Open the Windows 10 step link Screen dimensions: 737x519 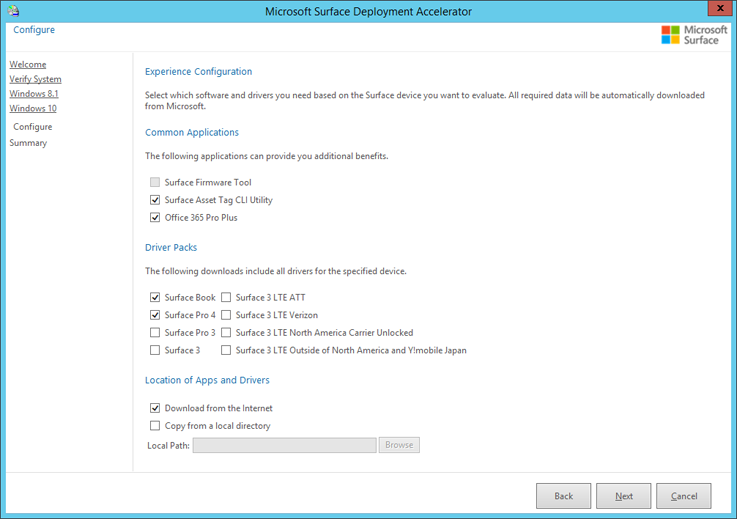[33, 108]
